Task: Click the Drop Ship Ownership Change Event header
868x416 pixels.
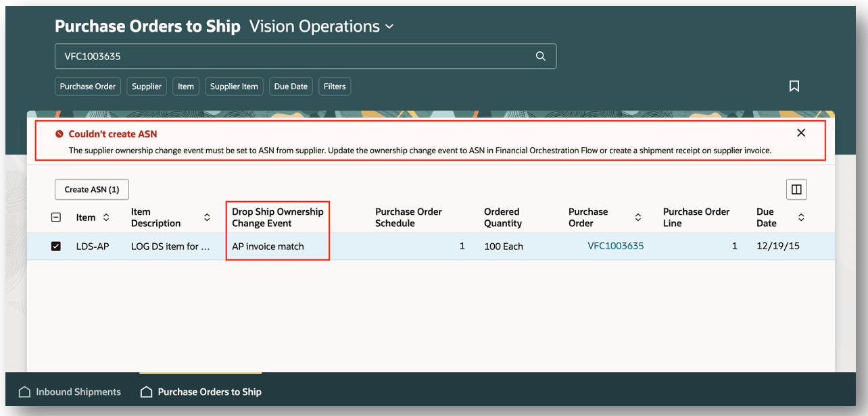Action: (x=278, y=217)
